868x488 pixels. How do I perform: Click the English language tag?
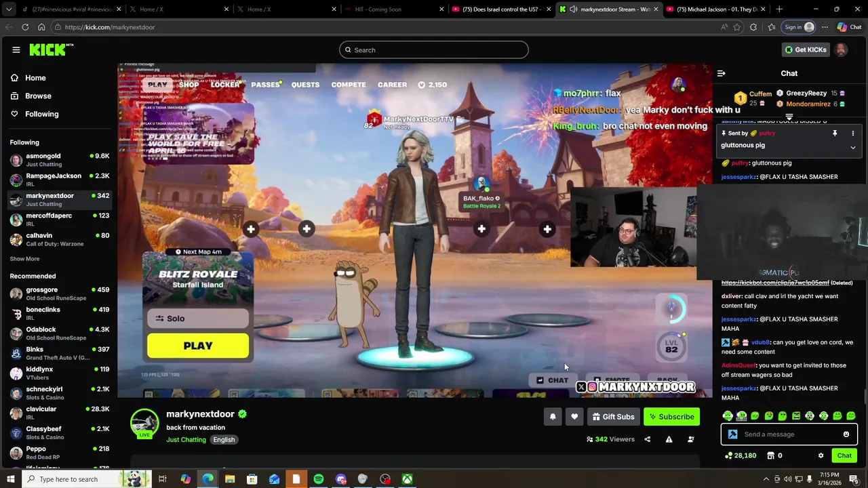coord(224,440)
